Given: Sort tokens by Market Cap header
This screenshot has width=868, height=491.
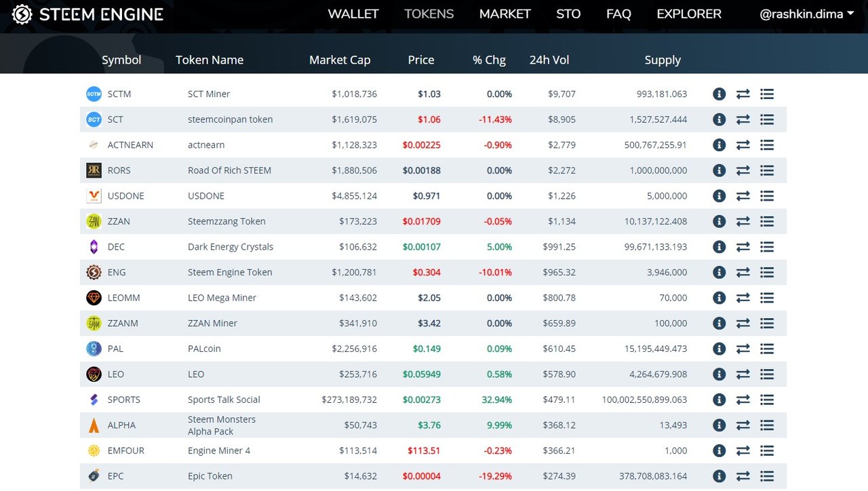Looking at the screenshot, I should 340,60.
